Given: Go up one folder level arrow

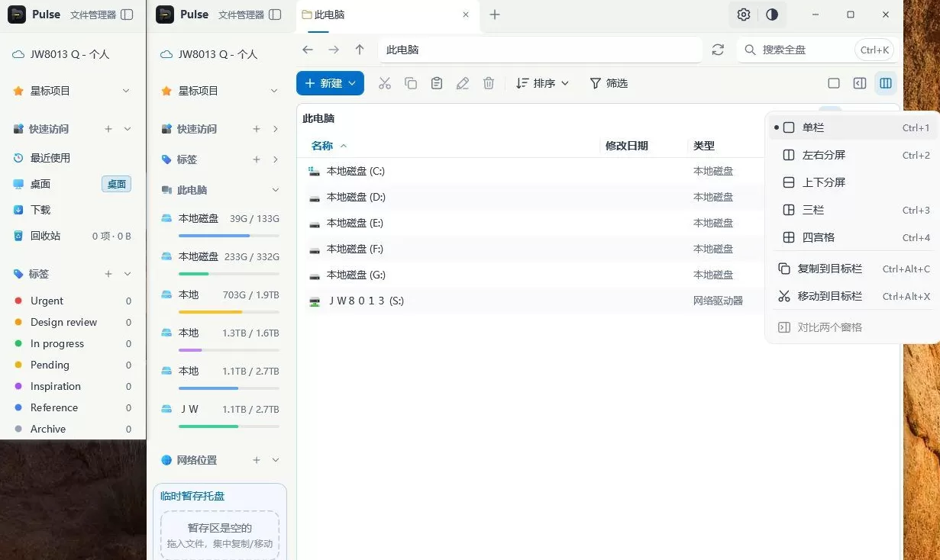Looking at the screenshot, I should pos(360,50).
